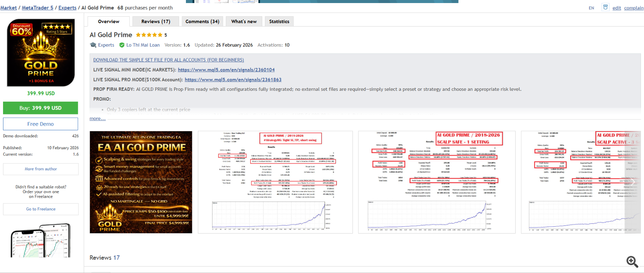Viewport: 644px width, 273px height.
Task: Click the 399.99 USD price text below the logo
Action: click(41, 93)
